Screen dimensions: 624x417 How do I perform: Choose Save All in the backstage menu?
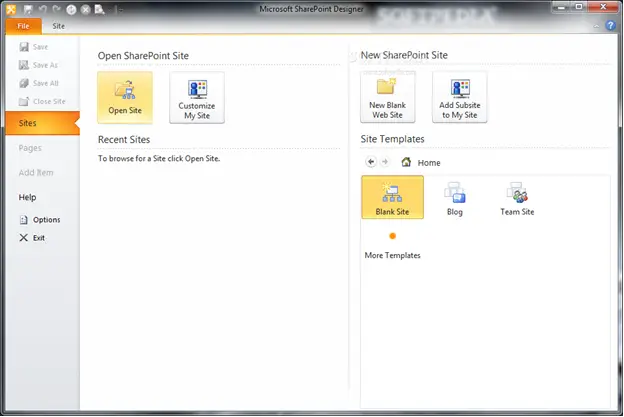45,83
